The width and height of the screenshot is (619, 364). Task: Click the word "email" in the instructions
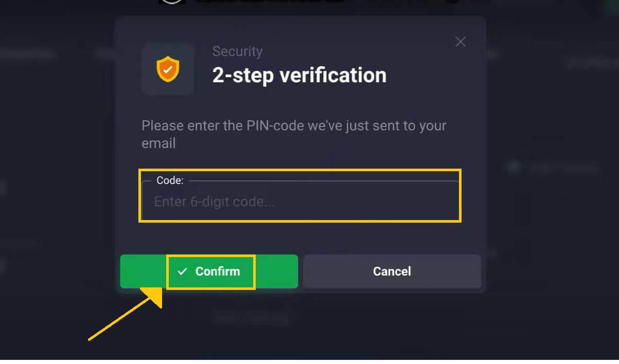click(158, 143)
